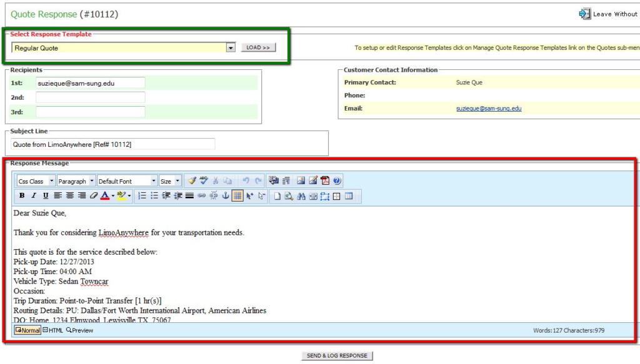This screenshot has width=640, height=364.
Task: Toggle italic text formatting
Action: (34, 196)
